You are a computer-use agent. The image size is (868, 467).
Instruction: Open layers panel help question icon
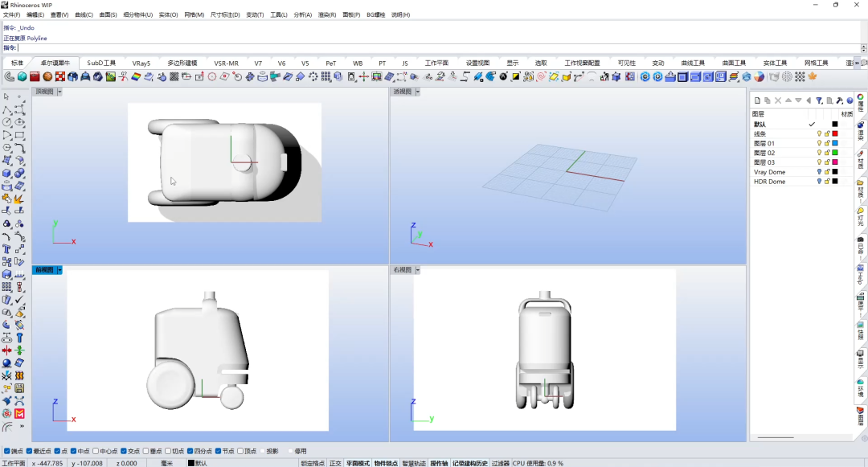[x=850, y=100]
